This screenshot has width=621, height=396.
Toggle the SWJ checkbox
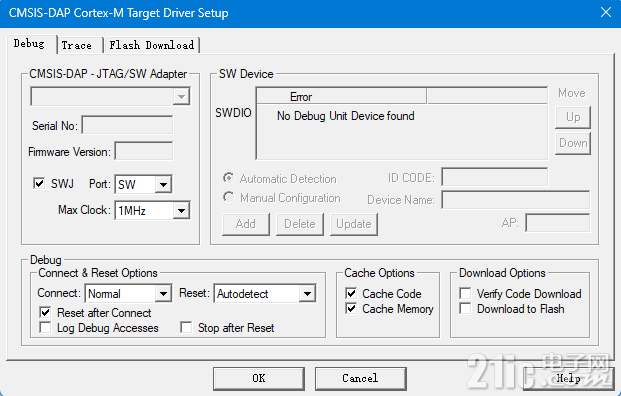[x=39, y=183]
